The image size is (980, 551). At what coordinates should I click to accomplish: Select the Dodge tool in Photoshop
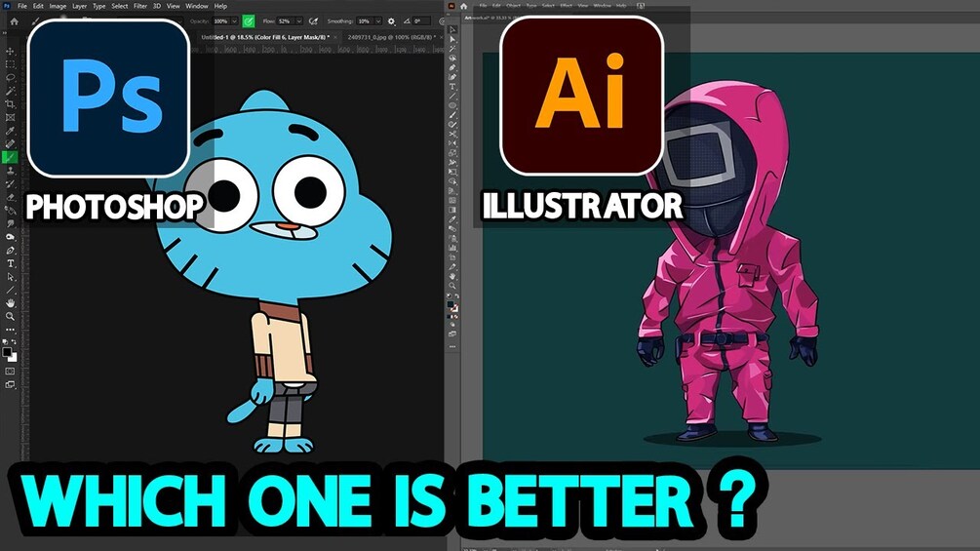(10, 237)
